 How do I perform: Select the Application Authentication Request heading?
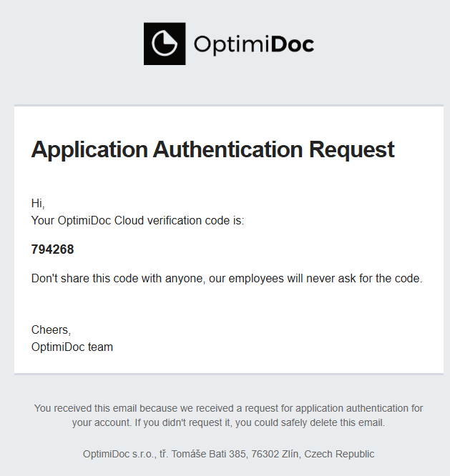click(x=212, y=149)
